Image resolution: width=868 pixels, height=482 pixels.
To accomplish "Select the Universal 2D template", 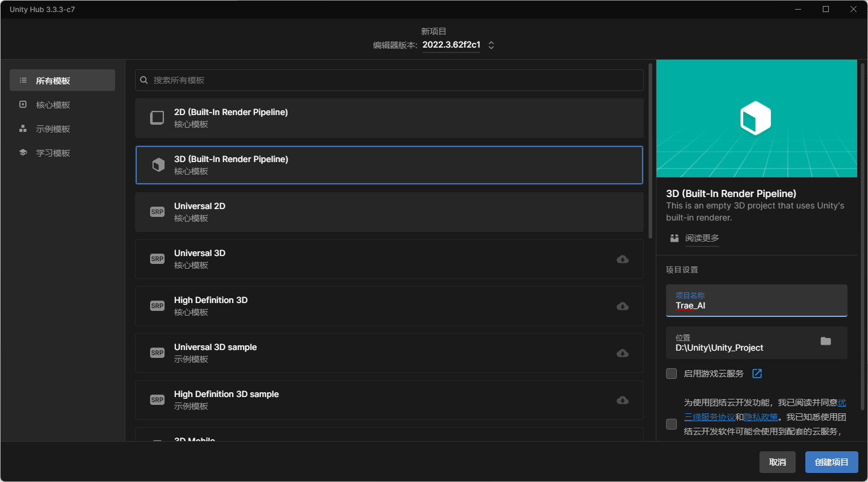I will (389, 212).
